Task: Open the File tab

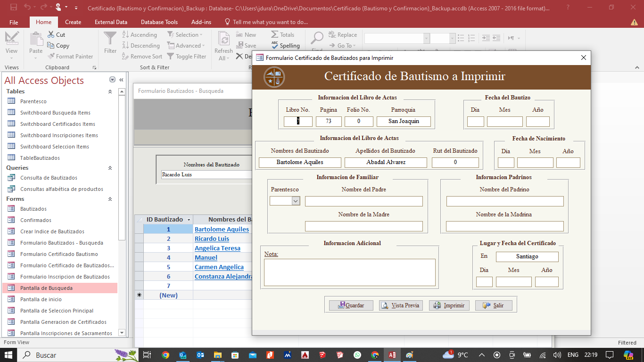Action: point(14,22)
